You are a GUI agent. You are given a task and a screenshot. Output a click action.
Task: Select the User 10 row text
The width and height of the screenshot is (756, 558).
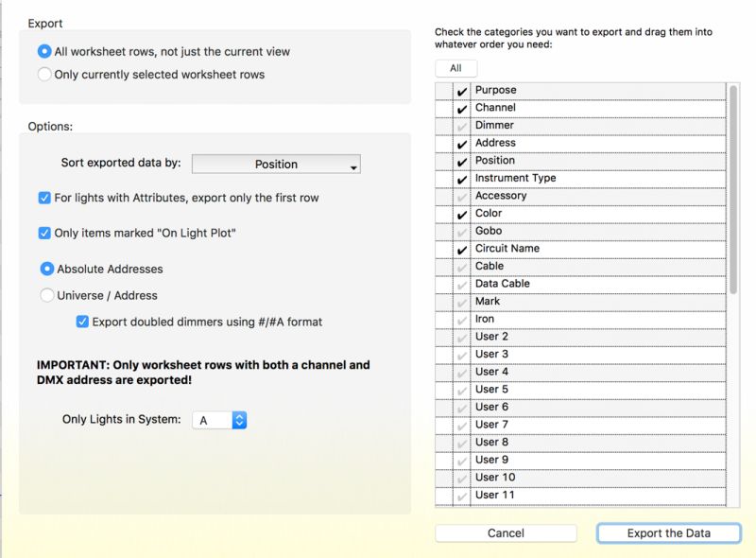[x=495, y=478]
